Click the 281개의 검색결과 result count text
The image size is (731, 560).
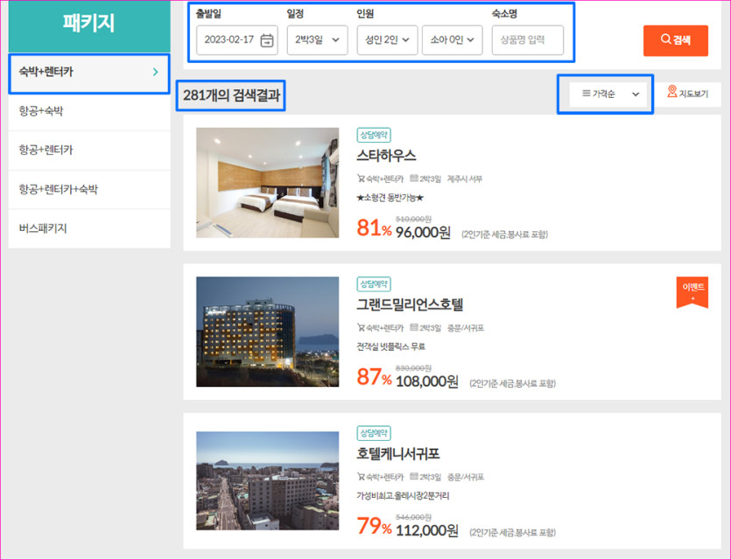231,95
